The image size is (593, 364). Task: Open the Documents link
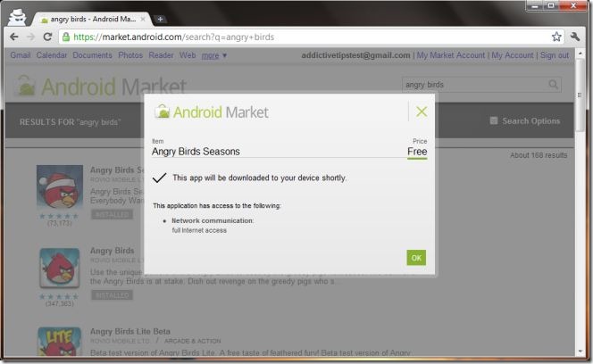[x=92, y=55]
